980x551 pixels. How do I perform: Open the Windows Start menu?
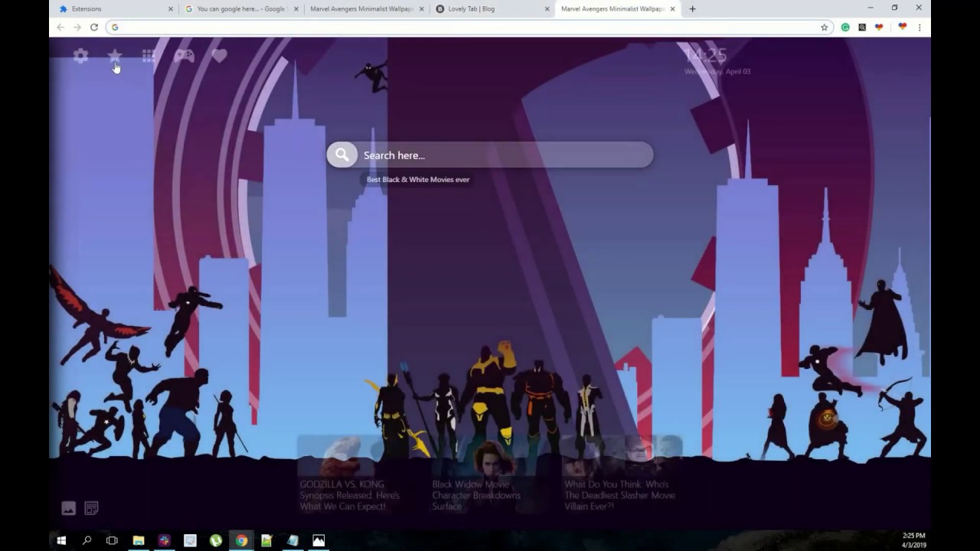click(x=61, y=540)
